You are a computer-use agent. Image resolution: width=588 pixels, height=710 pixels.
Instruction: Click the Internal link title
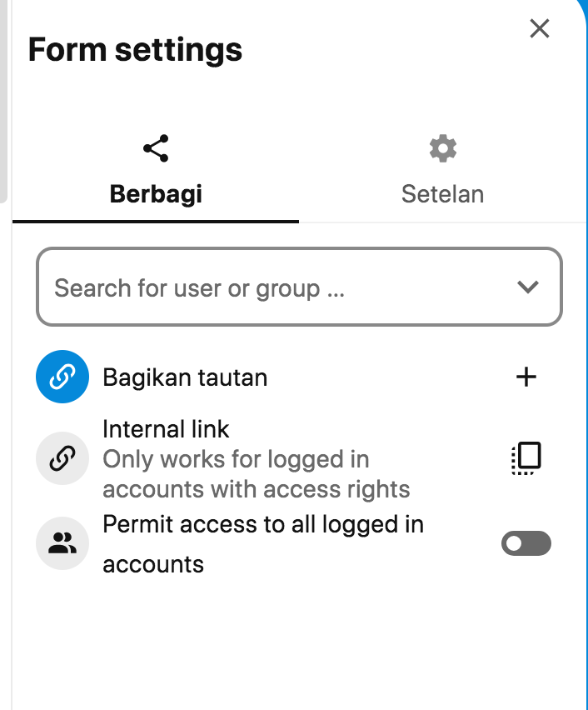(x=166, y=429)
